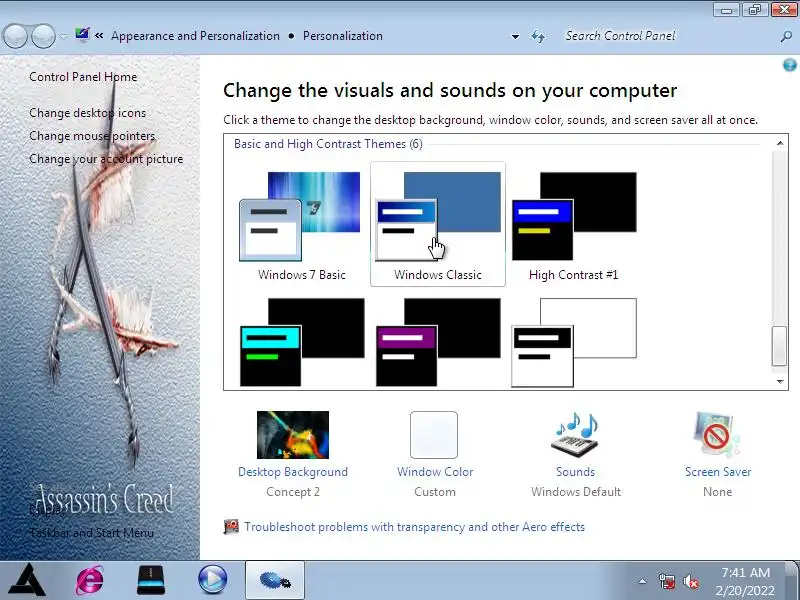Open Desktop Background settings icon
The height and width of the screenshot is (600, 800).
tap(293, 435)
